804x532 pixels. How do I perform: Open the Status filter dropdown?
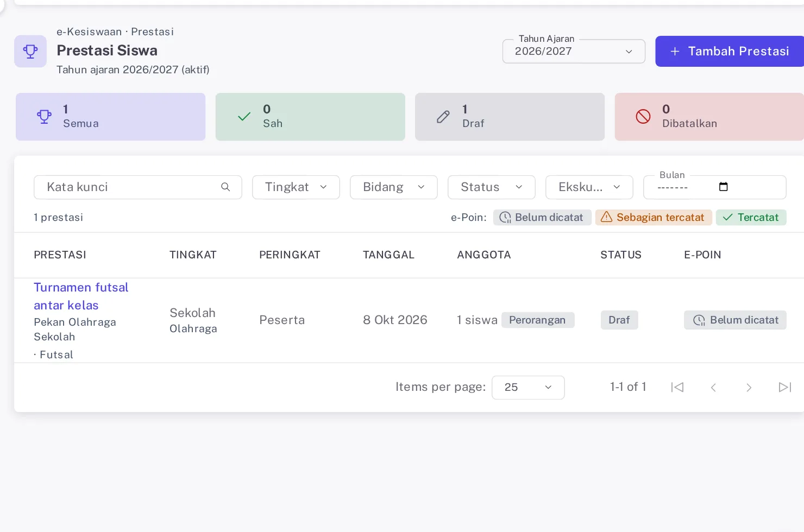(492, 187)
